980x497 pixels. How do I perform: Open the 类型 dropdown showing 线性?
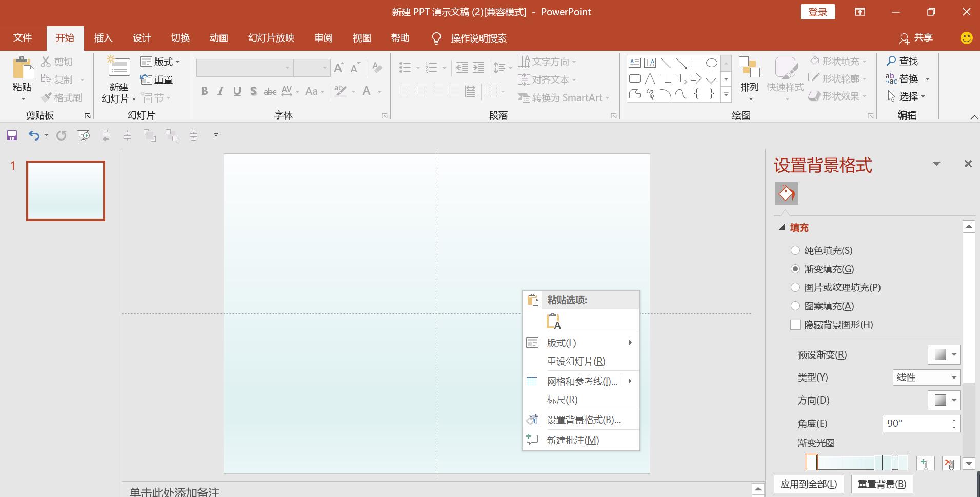tap(925, 377)
